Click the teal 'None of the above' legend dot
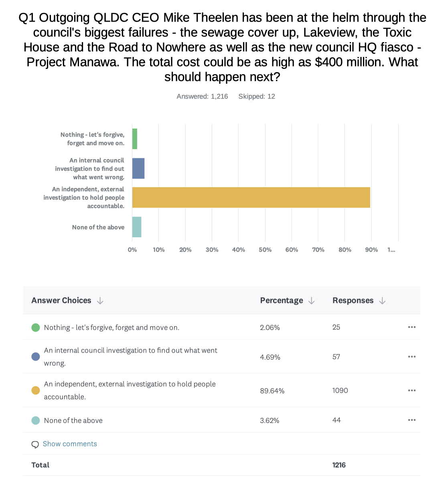The height and width of the screenshot is (483, 448). click(x=36, y=420)
